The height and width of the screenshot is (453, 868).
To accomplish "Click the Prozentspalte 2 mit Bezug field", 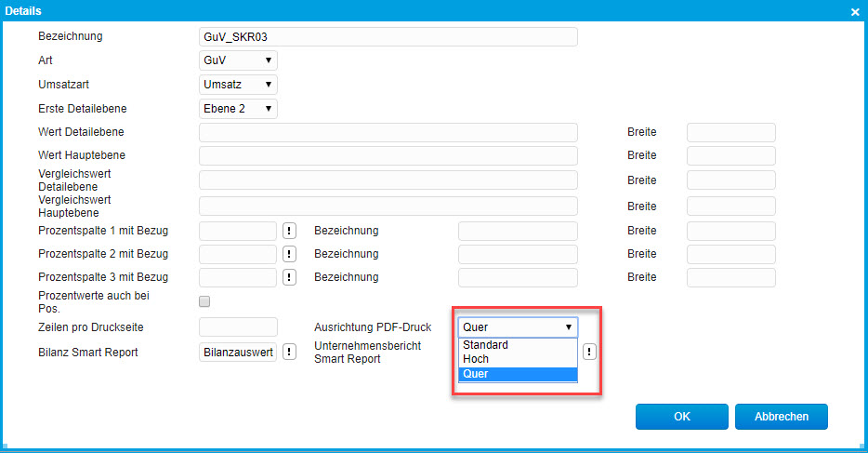I will (238, 254).
